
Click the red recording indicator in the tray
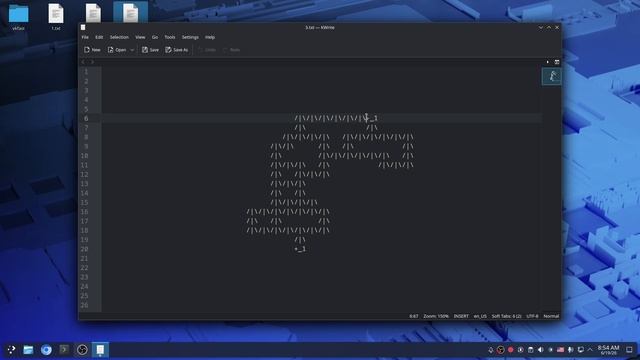pos(510,350)
